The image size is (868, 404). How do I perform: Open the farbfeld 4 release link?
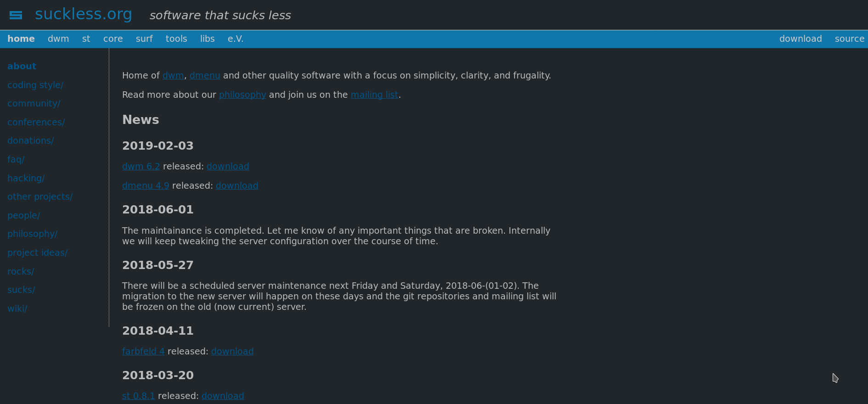point(143,351)
